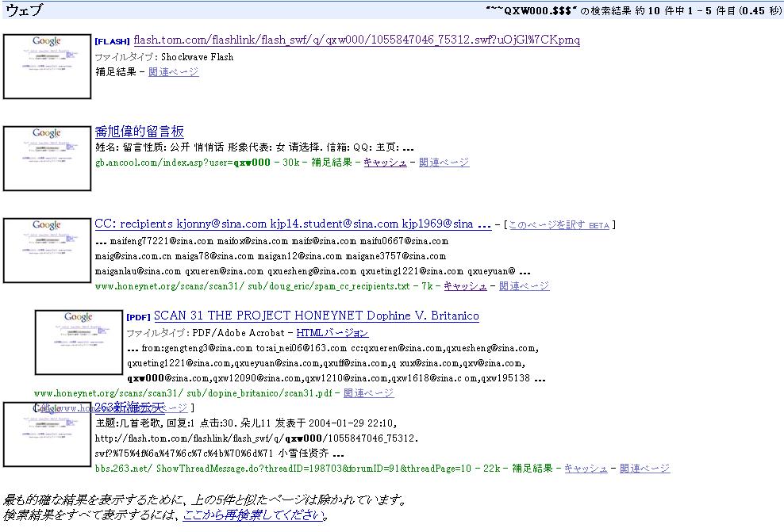The image size is (784, 532).
Task: Click the www.honeynet.org spam_cc_recipients.txt URL text
Action: pyautogui.click(x=252, y=286)
